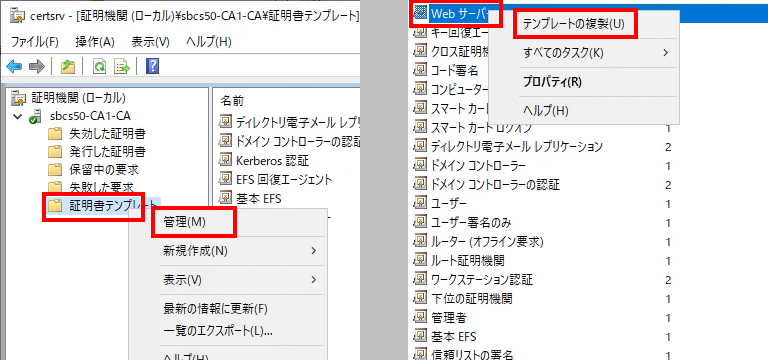
Task: Select ルーター (オフライン要求) template row
Action: coord(487,241)
